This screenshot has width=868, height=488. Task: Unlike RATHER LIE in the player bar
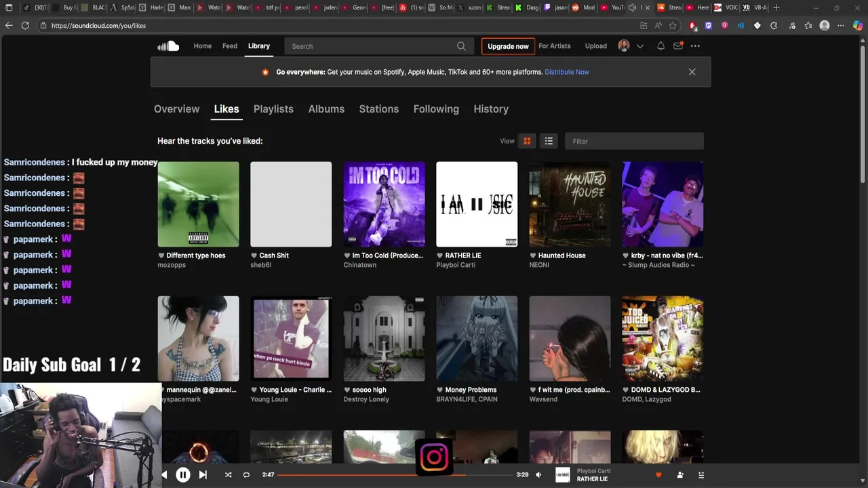tap(658, 474)
